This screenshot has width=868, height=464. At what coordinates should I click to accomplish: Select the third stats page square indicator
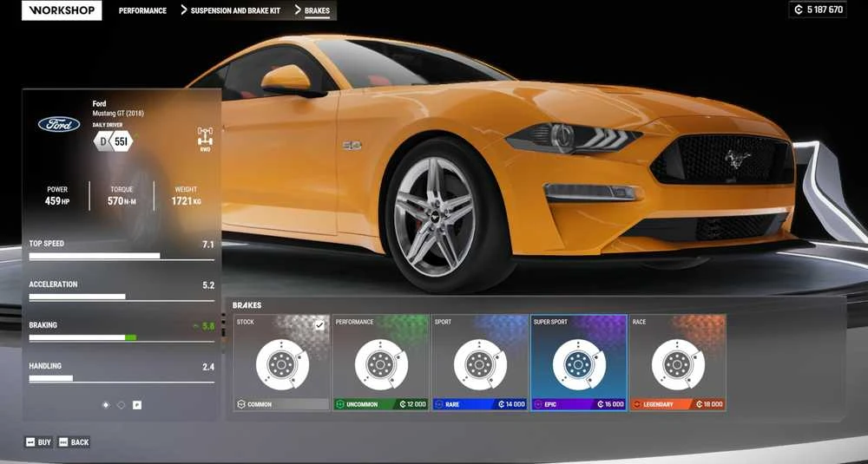(x=137, y=405)
